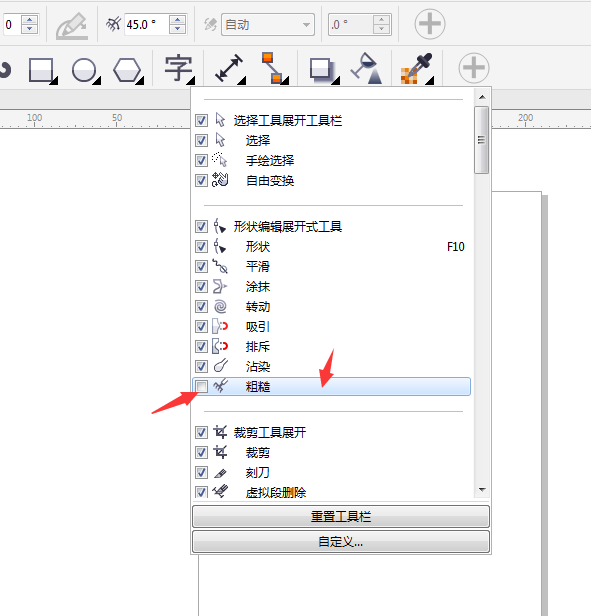Decrease the 45.0° angle value

tap(178, 29)
